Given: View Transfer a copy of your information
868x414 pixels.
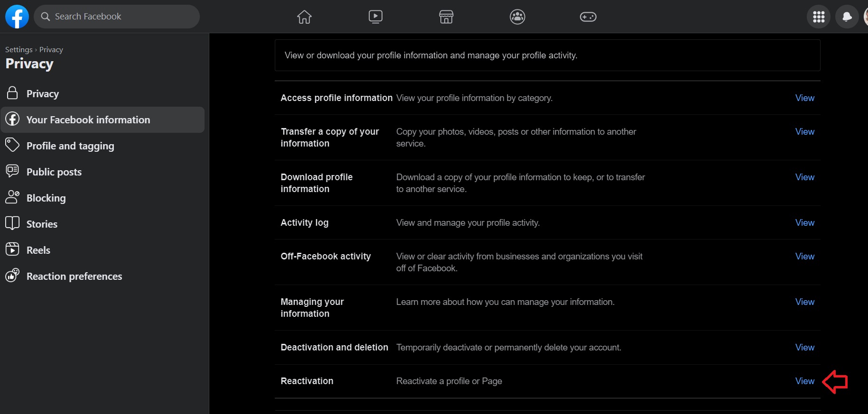Looking at the screenshot, I should click(x=805, y=131).
